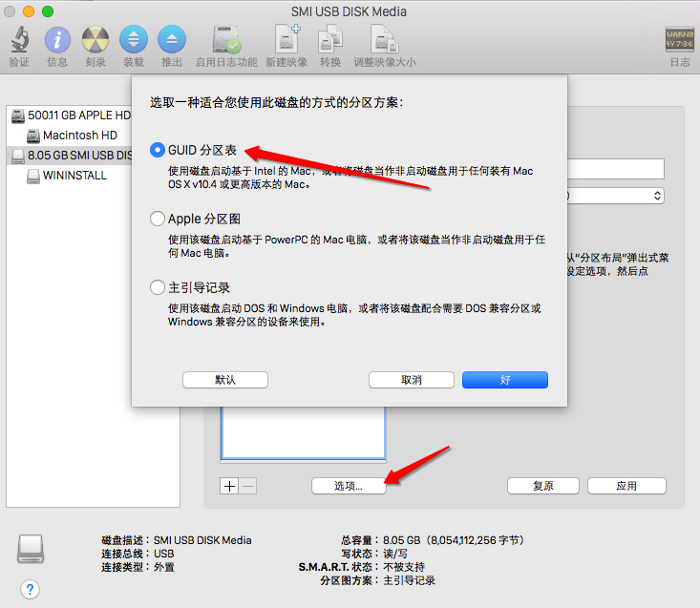700x608 pixels.
Task: Select the Apple 分区图 radio button
Action: coord(158,219)
